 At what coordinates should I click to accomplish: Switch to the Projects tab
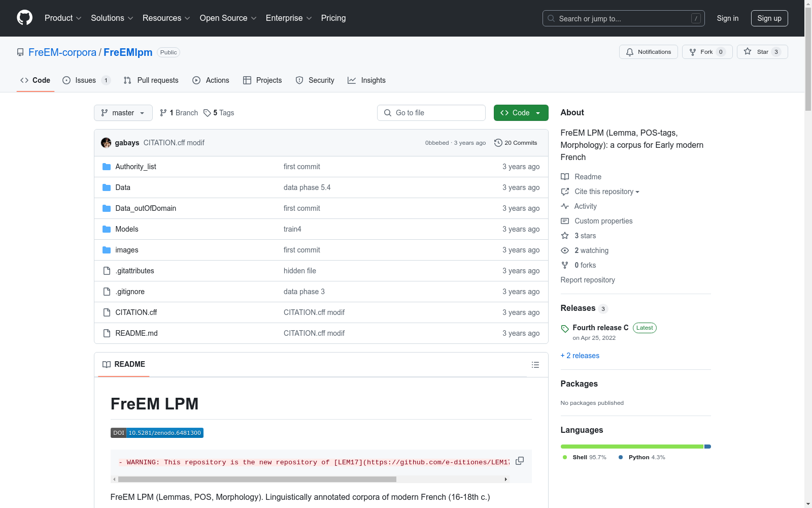262,80
